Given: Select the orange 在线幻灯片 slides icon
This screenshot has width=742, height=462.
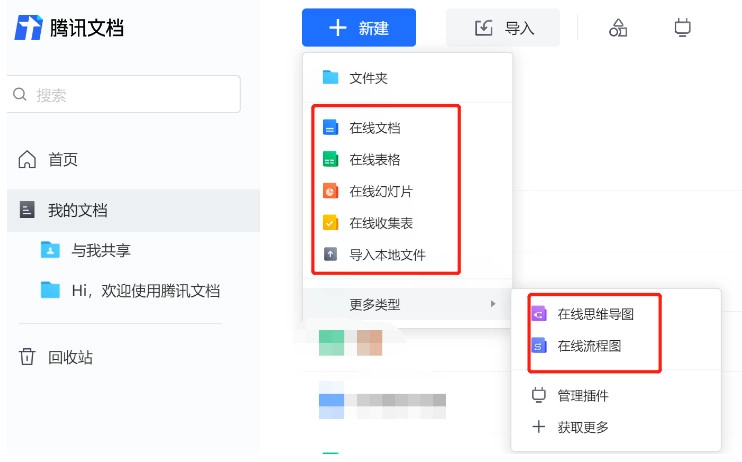Looking at the screenshot, I should coord(330,191).
